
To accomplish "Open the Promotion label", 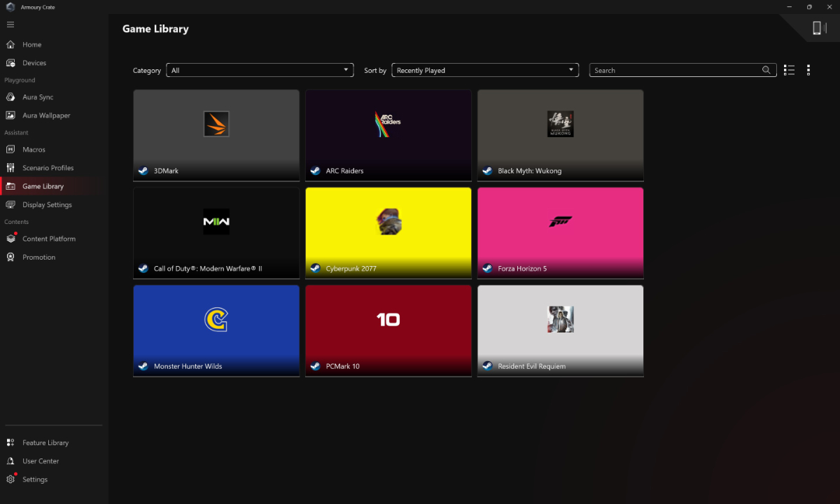I will click(x=38, y=258).
